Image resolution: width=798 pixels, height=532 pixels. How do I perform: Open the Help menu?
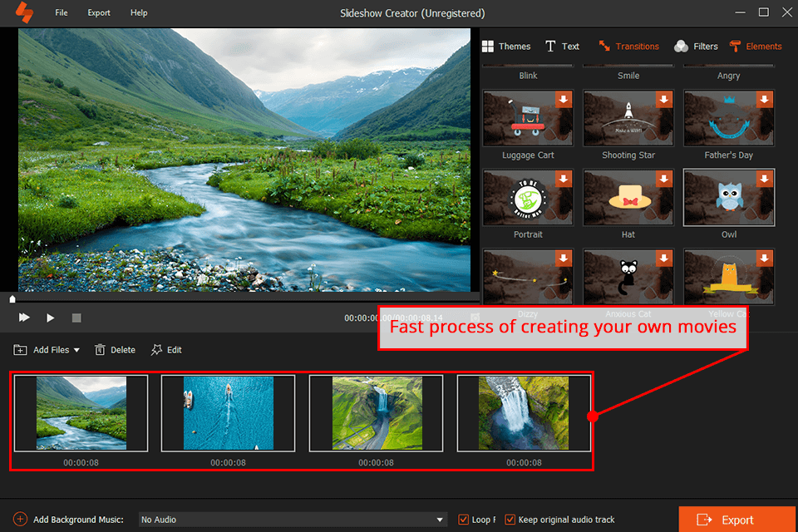[139, 12]
